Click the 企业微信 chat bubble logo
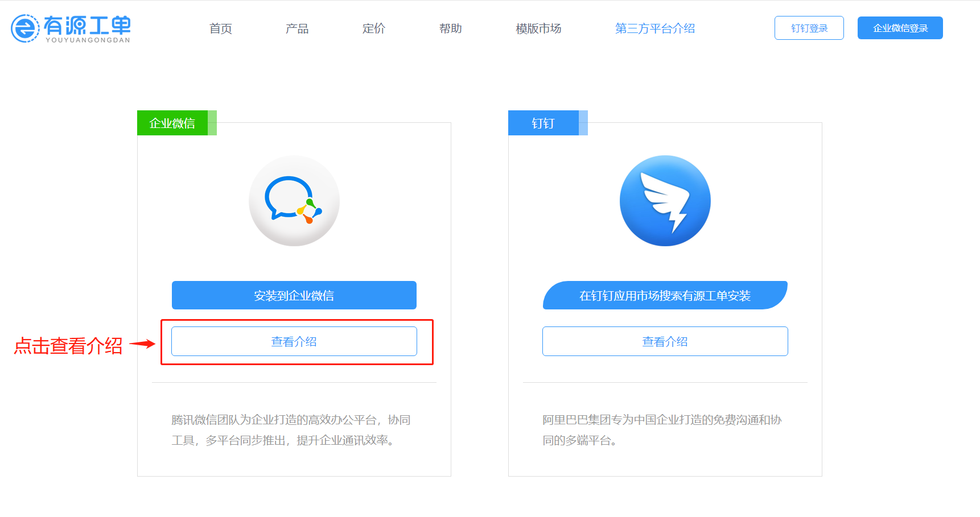The height and width of the screenshot is (517, 980). click(x=294, y=201)
